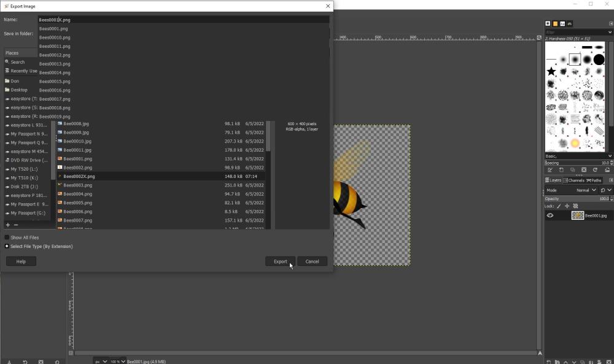
Task: Click the Name text field
Action: [x=184, y=20]
